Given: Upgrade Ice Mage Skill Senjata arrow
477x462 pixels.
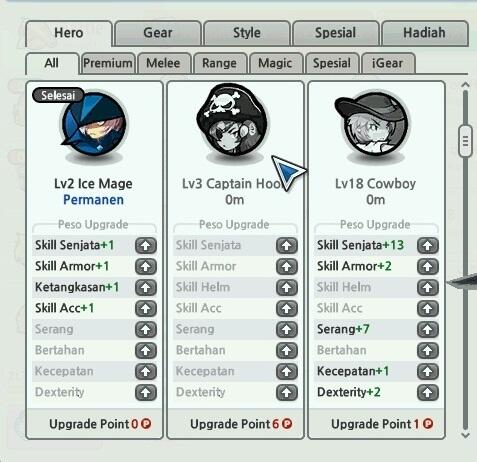Looking at the screenshot, I should [x=146, y=246].
